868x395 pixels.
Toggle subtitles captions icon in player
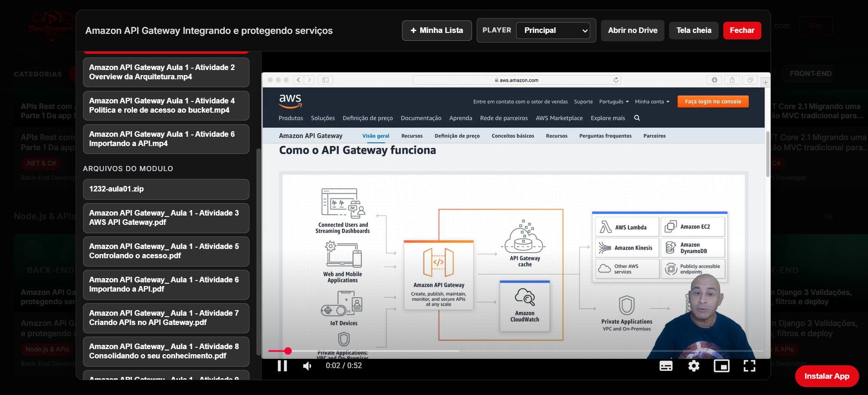coord(666,366)
